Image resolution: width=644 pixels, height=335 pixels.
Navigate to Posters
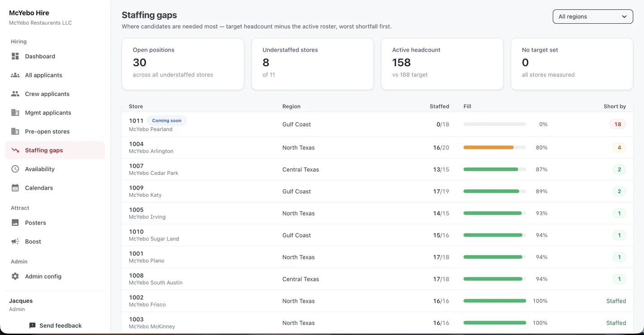point(55,223)
